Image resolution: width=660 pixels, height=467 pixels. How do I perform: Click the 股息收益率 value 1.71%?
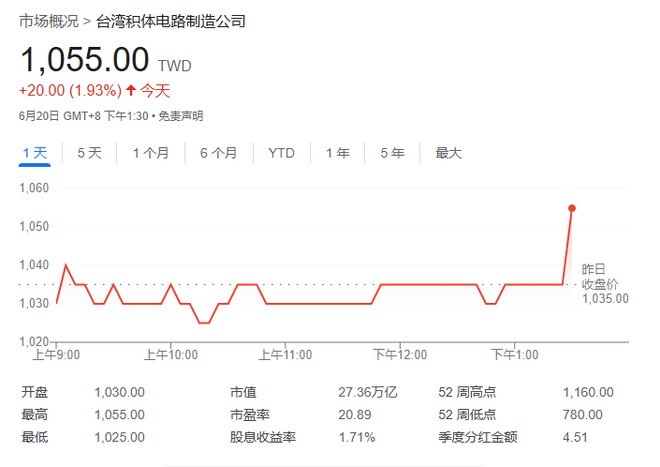pyautogui.click(x=357, y=437)
